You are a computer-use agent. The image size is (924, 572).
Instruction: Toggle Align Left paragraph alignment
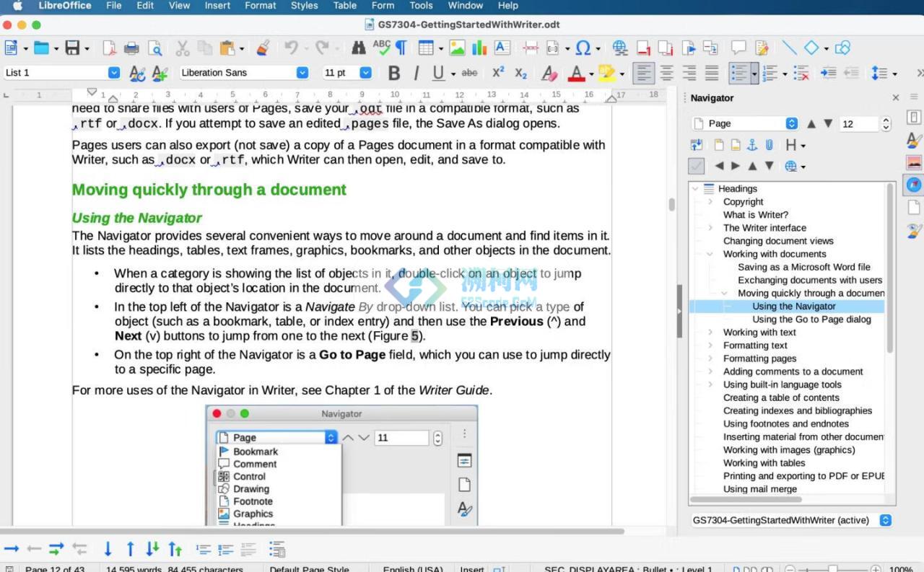644,73
